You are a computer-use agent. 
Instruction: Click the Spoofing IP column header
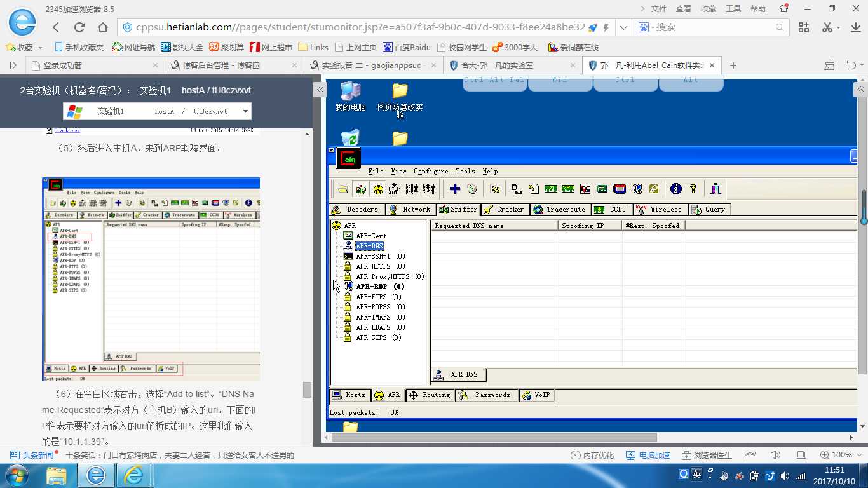pos(590,226)
